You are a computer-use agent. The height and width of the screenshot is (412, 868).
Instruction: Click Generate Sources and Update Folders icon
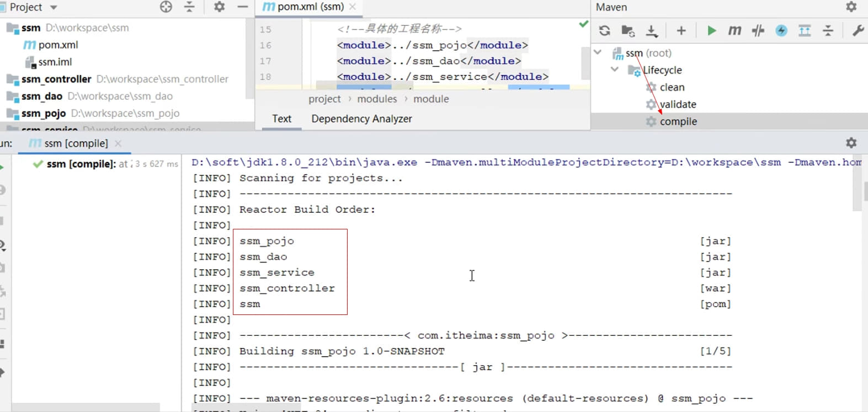628,31
